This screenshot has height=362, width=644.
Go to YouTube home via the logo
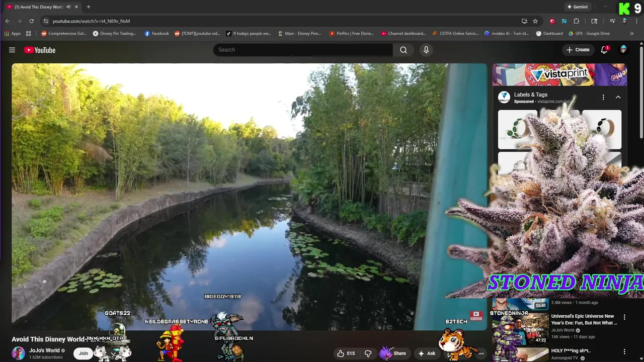(x=40, y=50)
